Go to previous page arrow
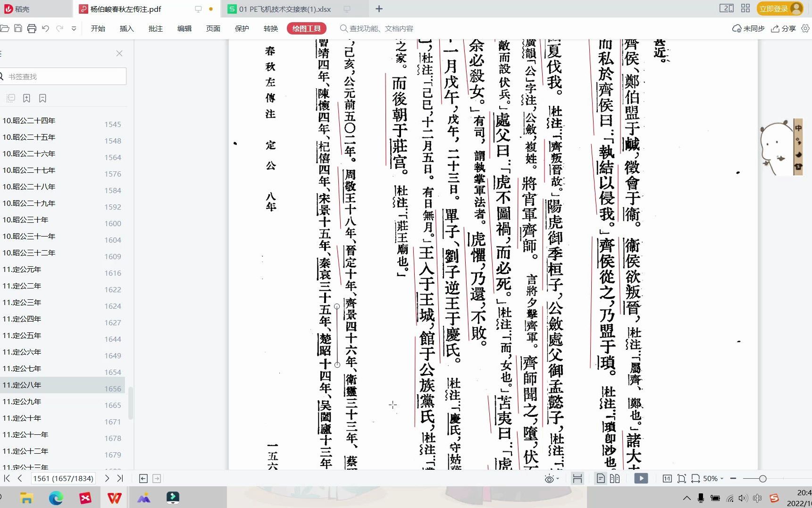This screenshot has width=812, height=508. pyautogui.click(x=20, y=478)
